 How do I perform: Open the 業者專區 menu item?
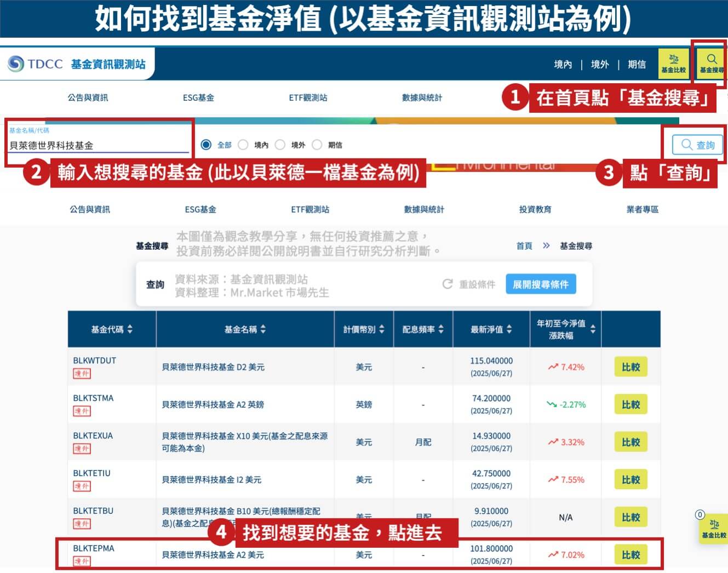[x=643, y=209]
